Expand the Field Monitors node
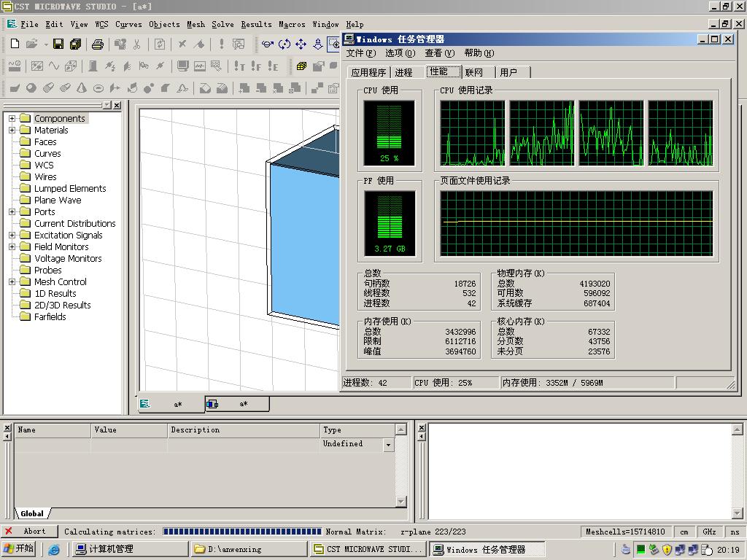Screen dimensions: 747x560 (x=12, y=246)
